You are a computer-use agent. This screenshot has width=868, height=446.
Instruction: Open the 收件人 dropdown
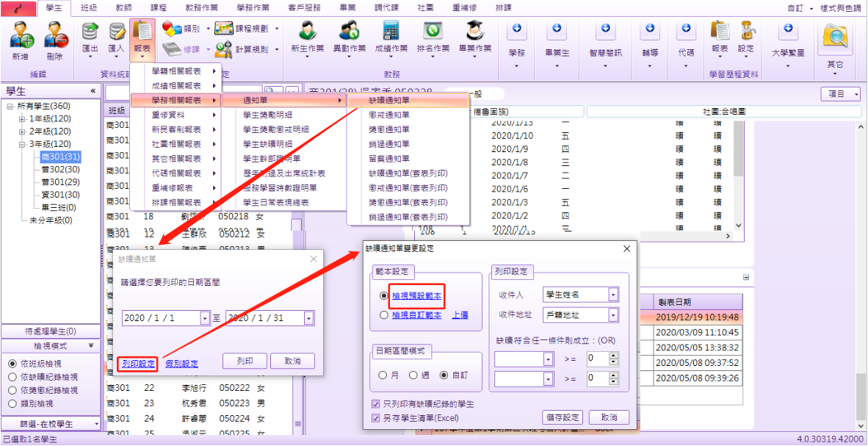612,295
